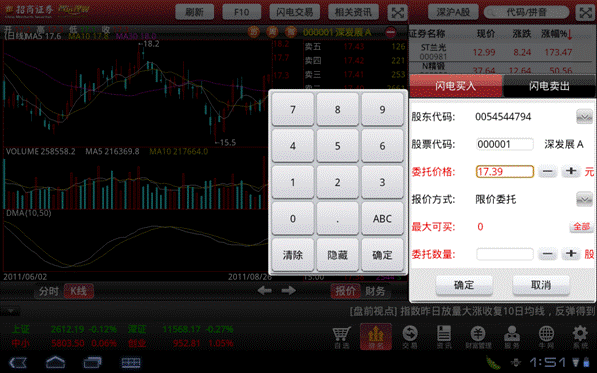Tap the Android home button
597x373 pixels.
[x=56, y=362]
